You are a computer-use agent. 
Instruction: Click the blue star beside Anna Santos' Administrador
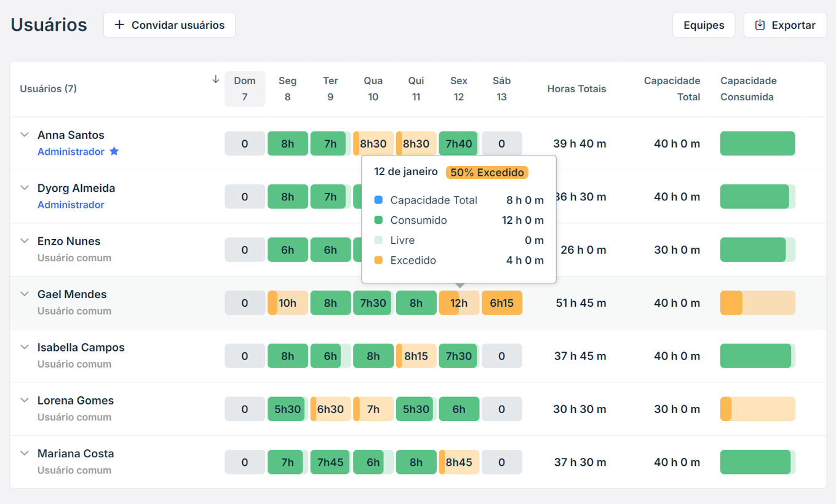coord(114,151)
